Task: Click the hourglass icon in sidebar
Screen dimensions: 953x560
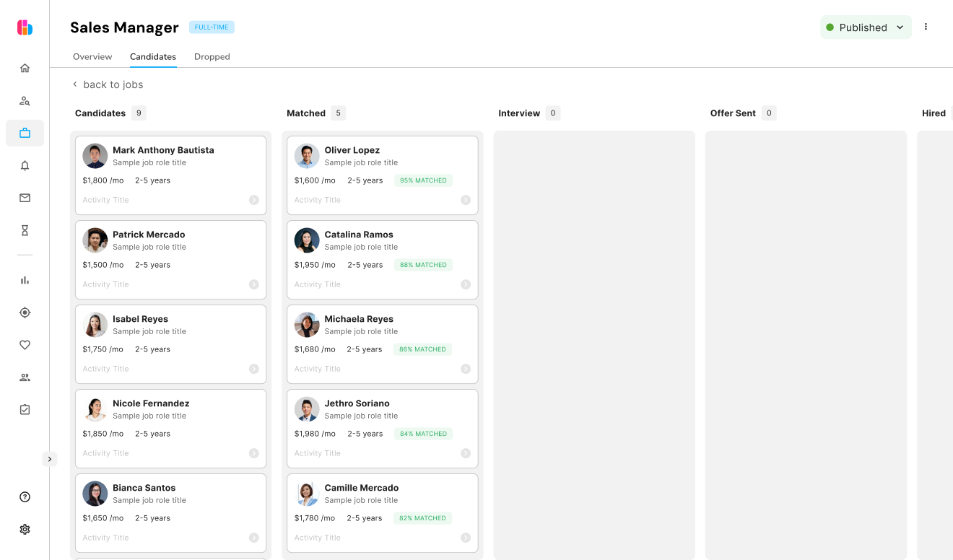Action: pyautogui.click(x=25, y=230)
